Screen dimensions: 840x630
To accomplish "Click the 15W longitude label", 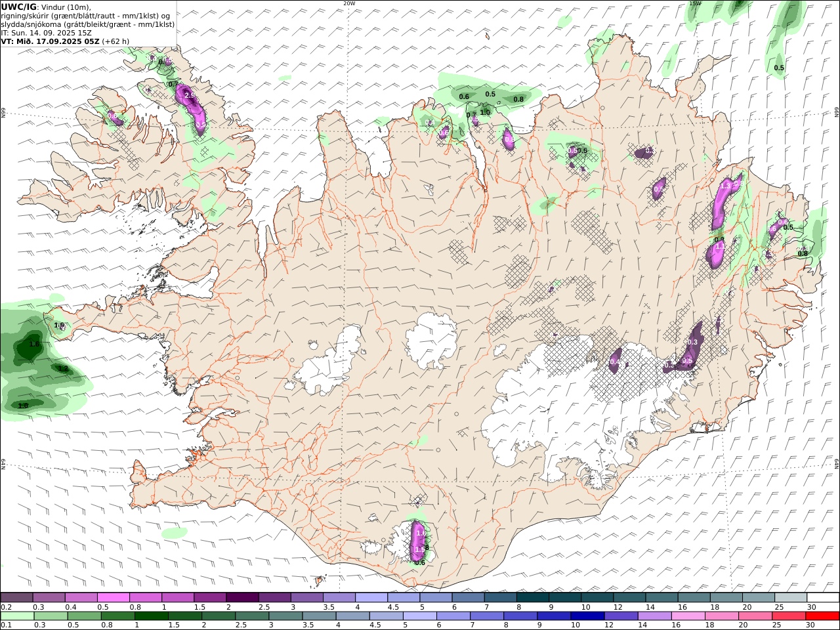I will tap(695, 3).
